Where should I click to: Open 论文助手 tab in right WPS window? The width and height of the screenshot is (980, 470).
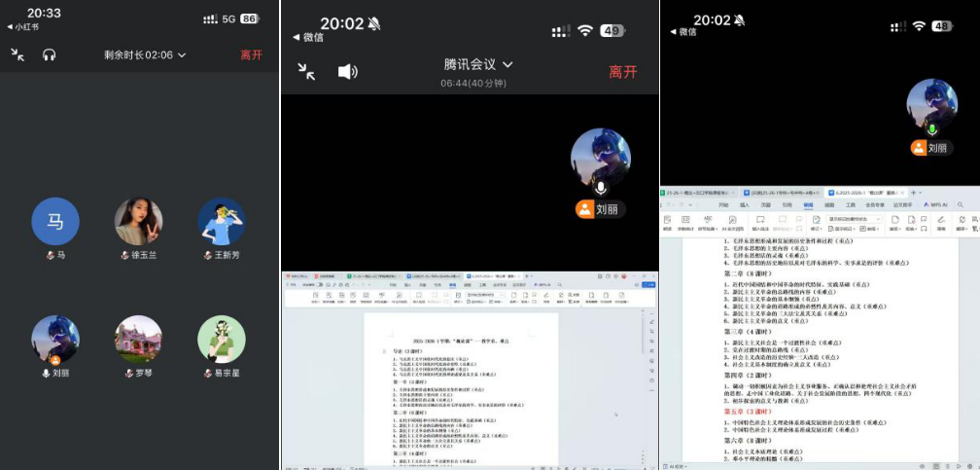[x=903, y=205]
